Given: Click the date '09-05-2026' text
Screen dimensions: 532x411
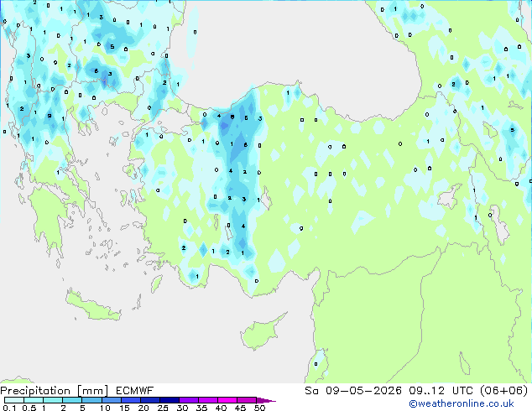Looking at the screenshot, I should (363, 391).
